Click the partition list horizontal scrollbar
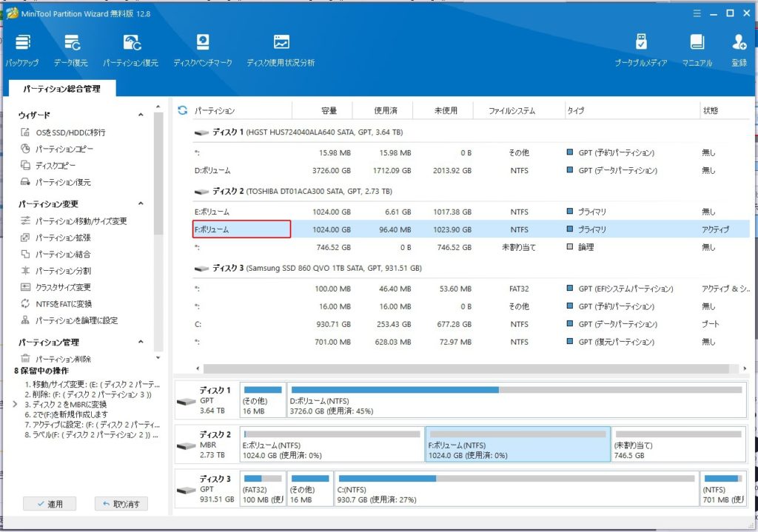 466,368
